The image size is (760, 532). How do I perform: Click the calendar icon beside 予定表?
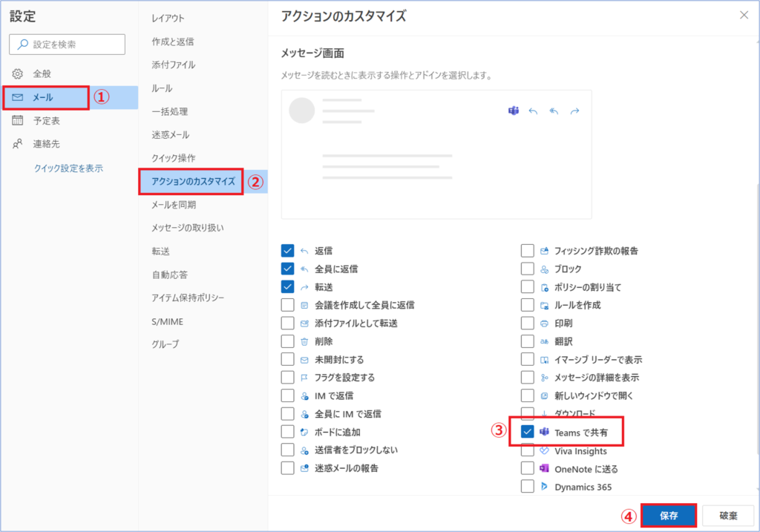19,121
